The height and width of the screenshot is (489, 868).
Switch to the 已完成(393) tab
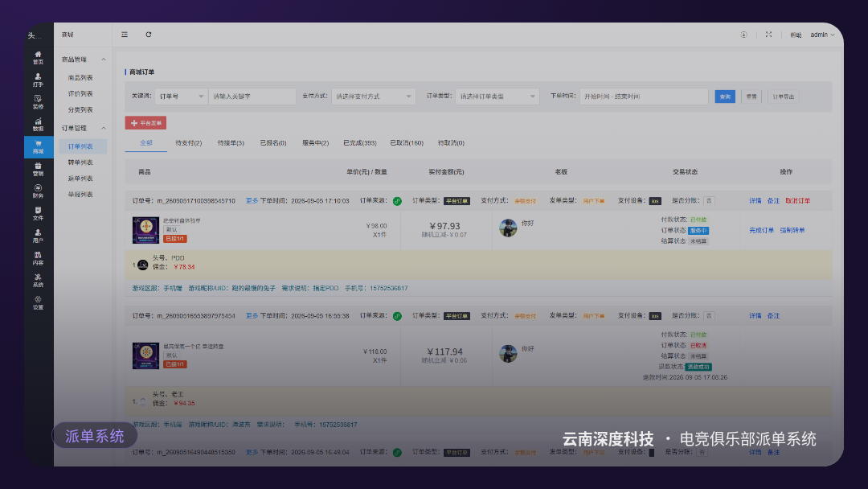pos(360,143)
